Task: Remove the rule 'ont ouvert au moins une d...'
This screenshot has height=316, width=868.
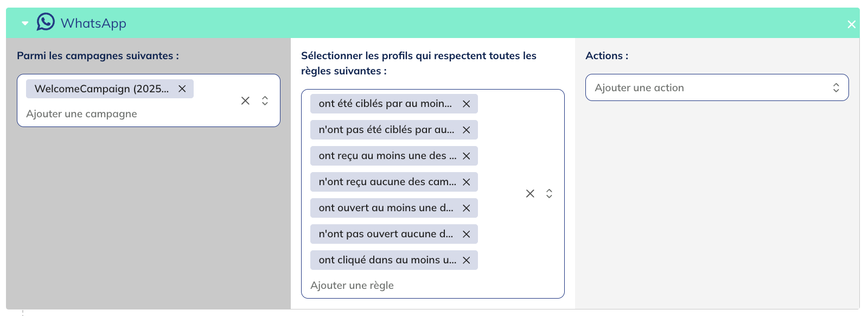Action: (x=467, y=207)
